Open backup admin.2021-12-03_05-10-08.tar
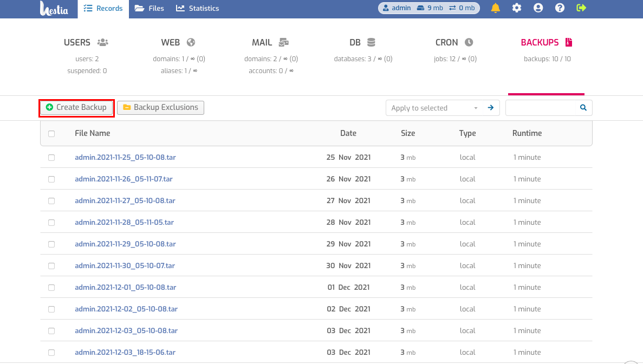Image resolution: width=643 pixels, height=364 pixels. [x=126, y=331]
